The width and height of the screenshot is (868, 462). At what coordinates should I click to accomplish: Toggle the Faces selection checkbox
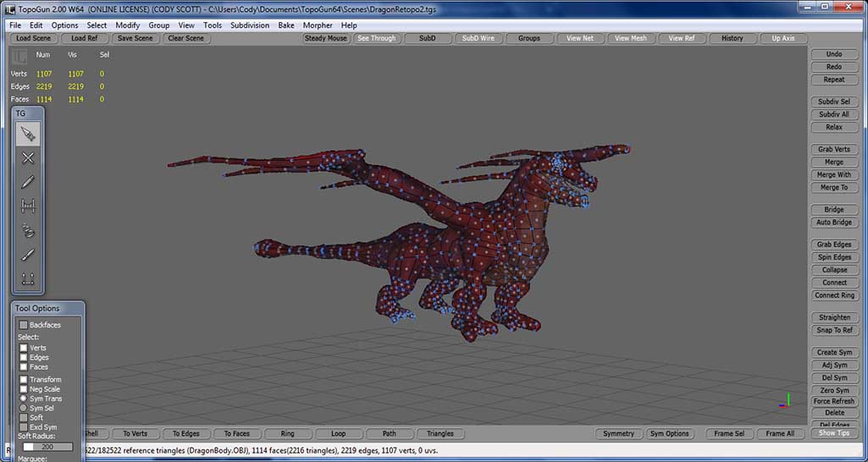[23, 367]
